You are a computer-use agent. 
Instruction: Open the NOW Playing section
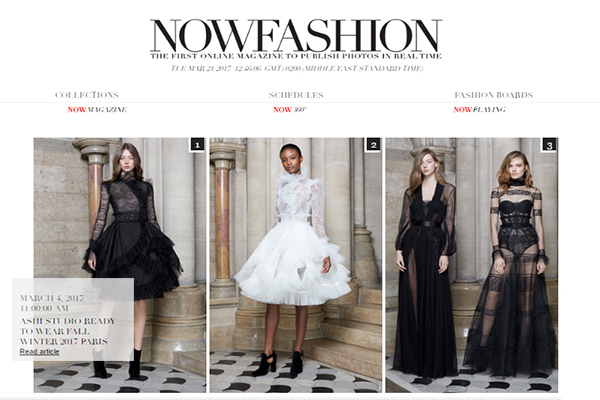click(x=479, y=109)
